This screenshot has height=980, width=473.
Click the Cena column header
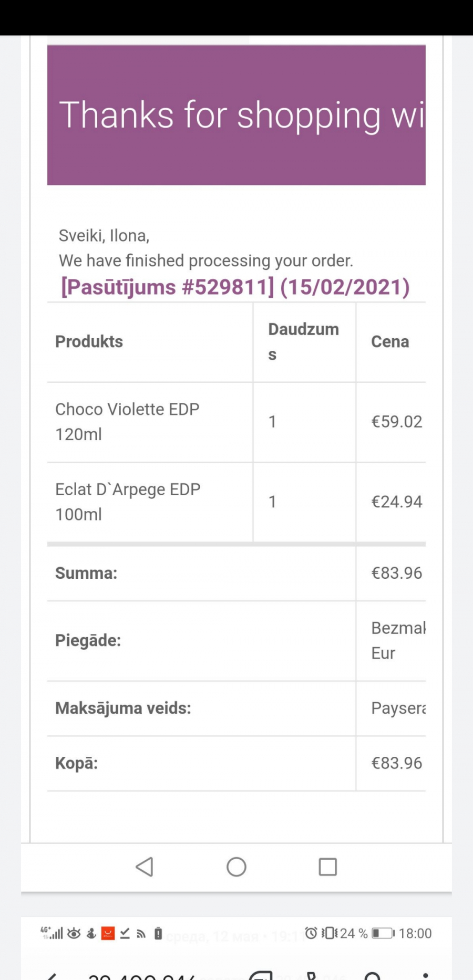(390, 341)
